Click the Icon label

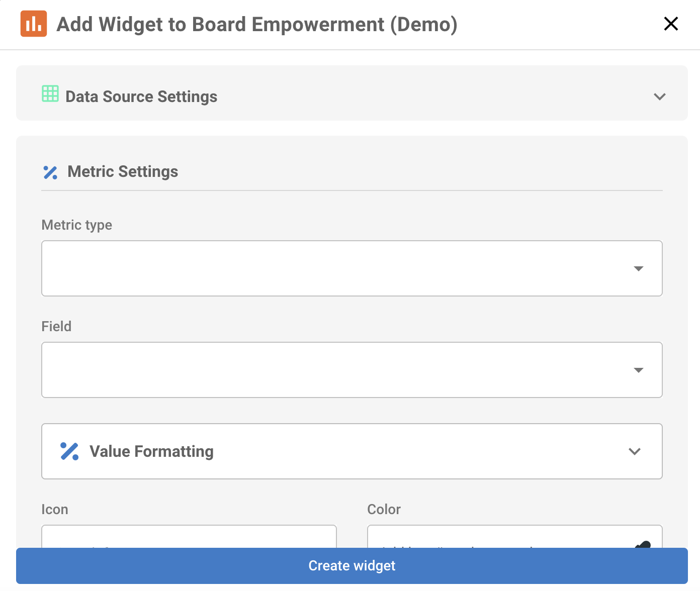coord(55,510)
